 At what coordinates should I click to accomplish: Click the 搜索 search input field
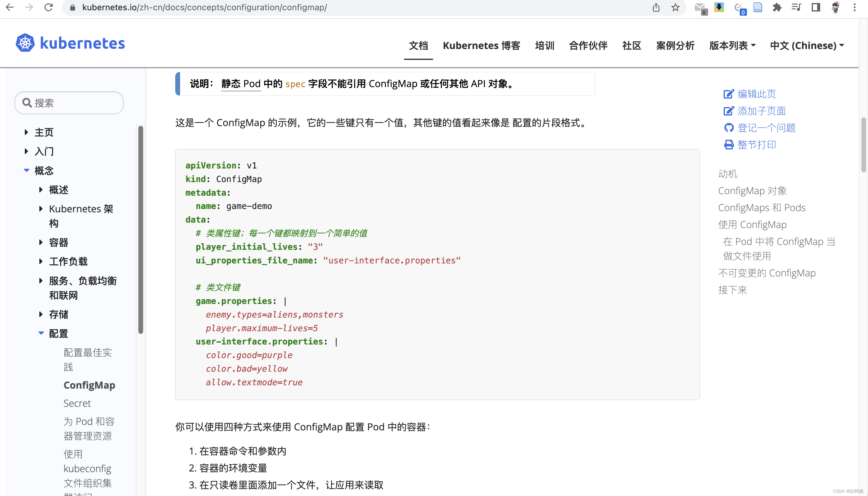pyautogui.click(x=69, y=103)
